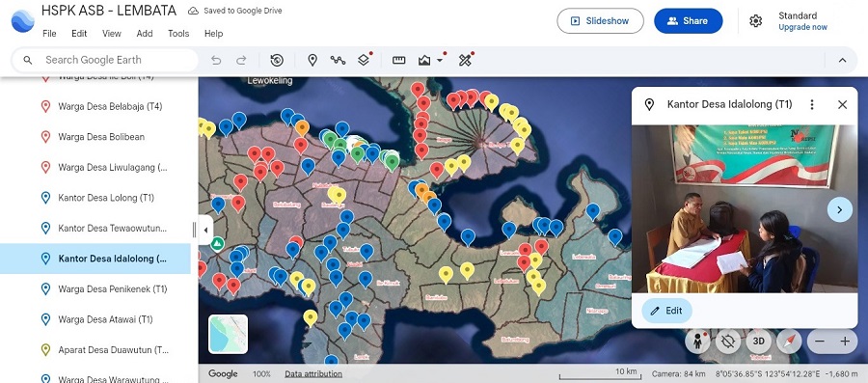Toggle location-off globe button
Screen dimensions: 868x383
728,342
